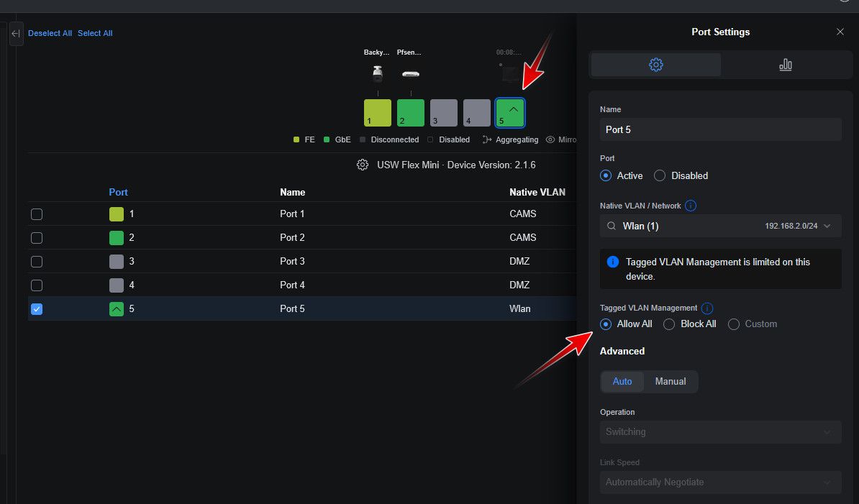Screen dimensions: 859x504
Task: Switch Advanced mode to Manual
Action: click(x=670, y=382)
